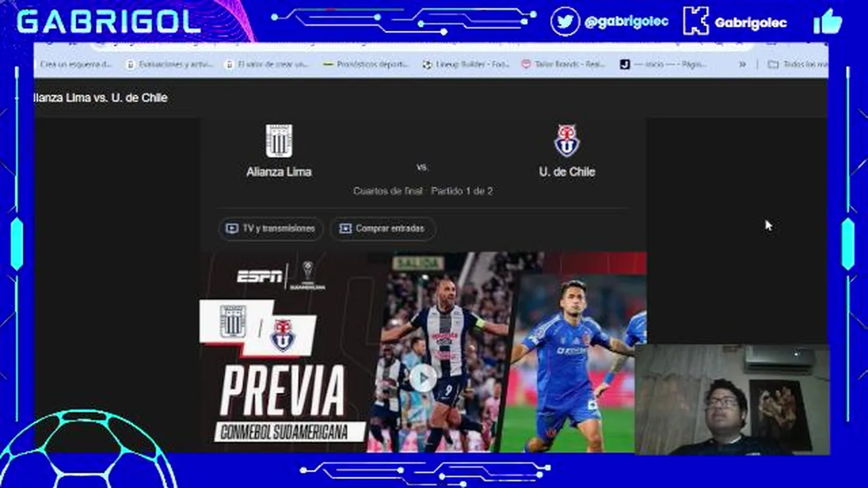Open 'Pronósticos deport...' bookmark
This screenshot has height=488, width=868.
[x=366, y=64]
